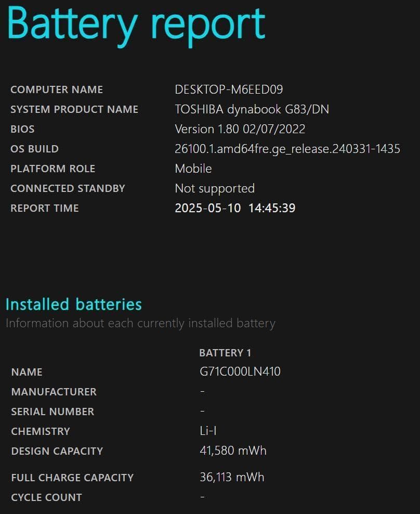Click the SYSTEM PRODUCT NAME label

coord(74,109)
